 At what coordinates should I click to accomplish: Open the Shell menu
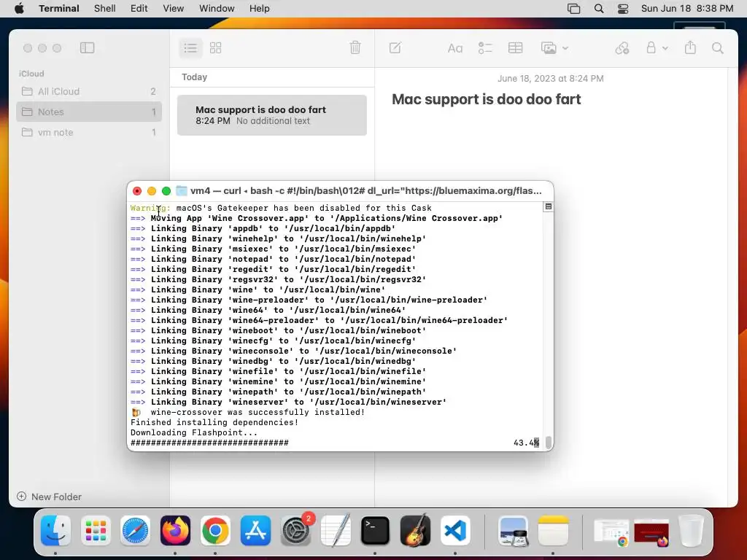coord(105,9)
